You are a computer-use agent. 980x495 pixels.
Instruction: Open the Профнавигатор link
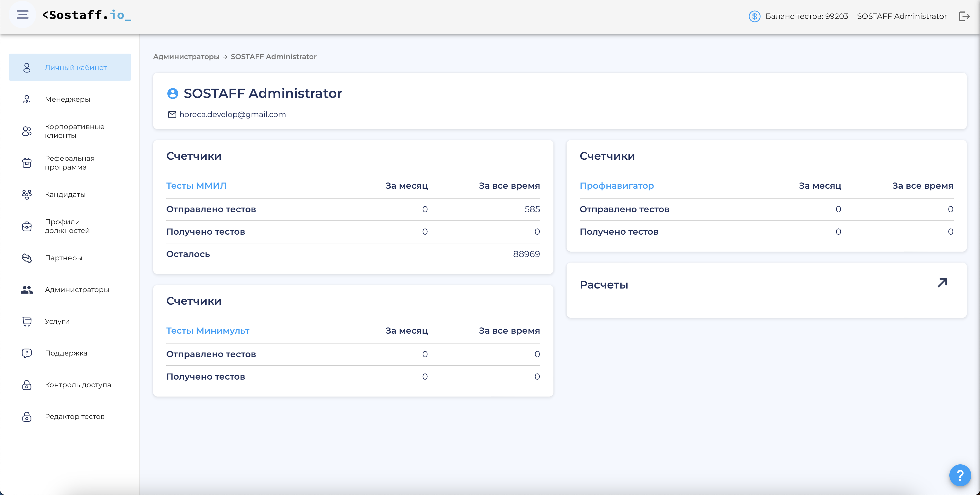(x=617, y=186)
